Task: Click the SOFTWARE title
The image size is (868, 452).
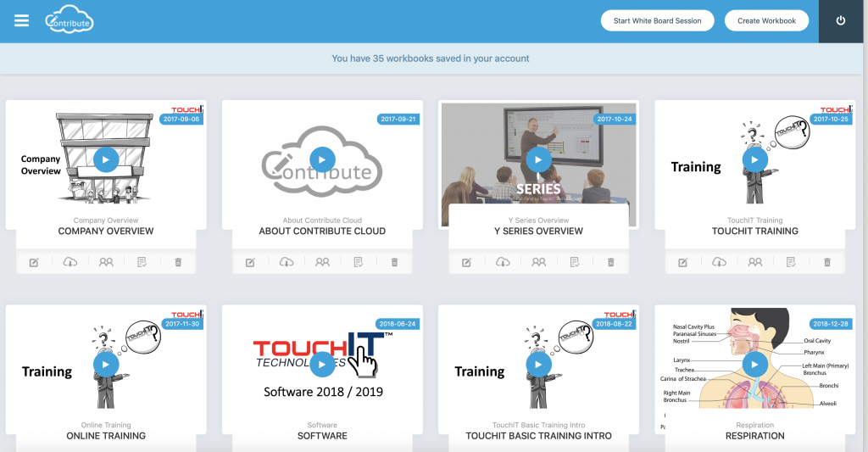Action: point(322,436)
